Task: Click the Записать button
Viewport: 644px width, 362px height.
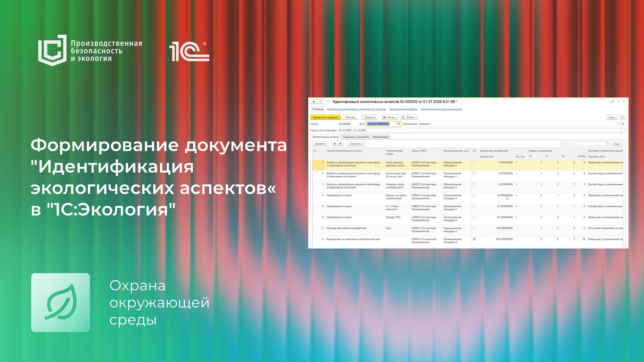Action: point(350,118)
